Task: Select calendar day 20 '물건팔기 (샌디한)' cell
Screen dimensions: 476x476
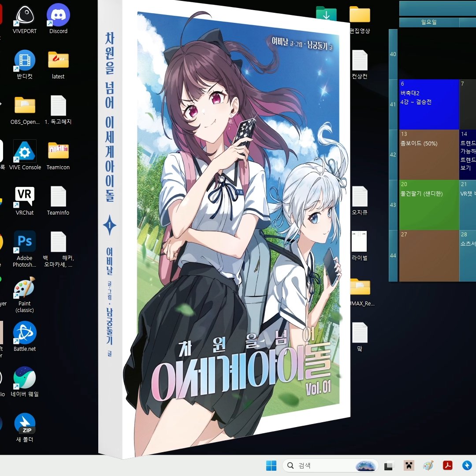Action: click(429, 205)
